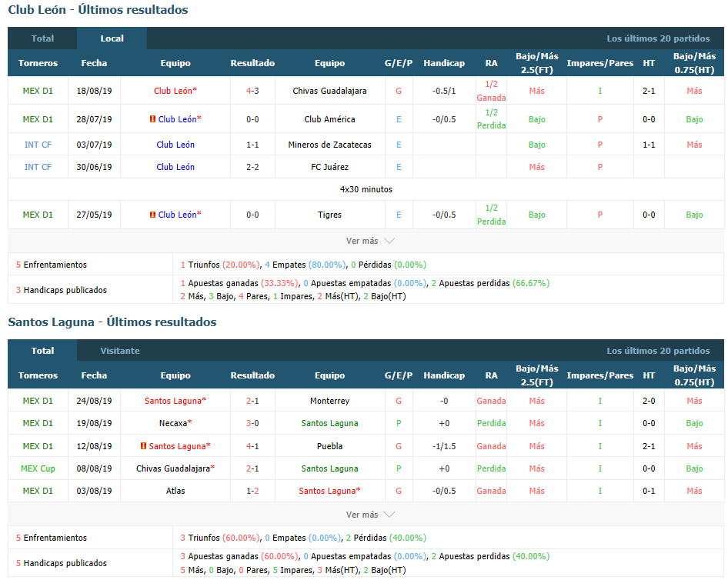This screenshot has width=728, height=580.
Task: Click MEX Cup tournament link
Action: [x=38, y=468]
